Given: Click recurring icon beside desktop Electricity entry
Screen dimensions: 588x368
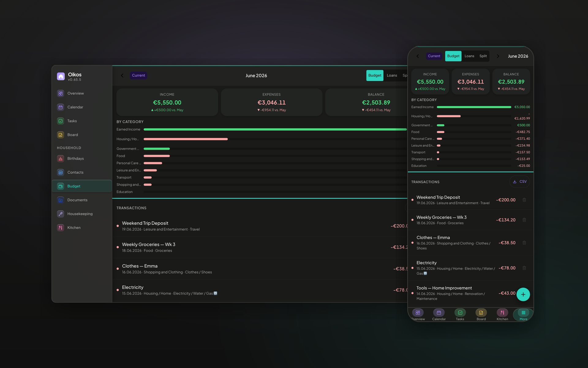Looking at the screenshot, I should [215, 293].
